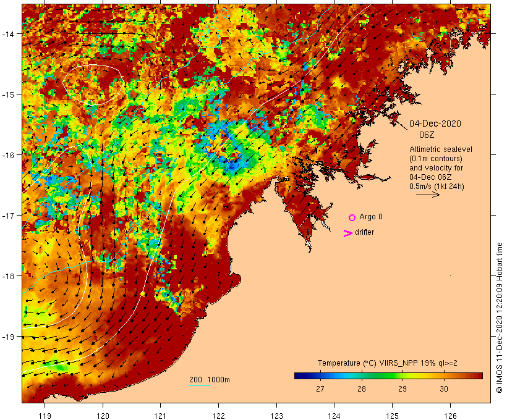Click the 'and velocity for' caption line
This screenshot has height=420, width=507.
436,168
